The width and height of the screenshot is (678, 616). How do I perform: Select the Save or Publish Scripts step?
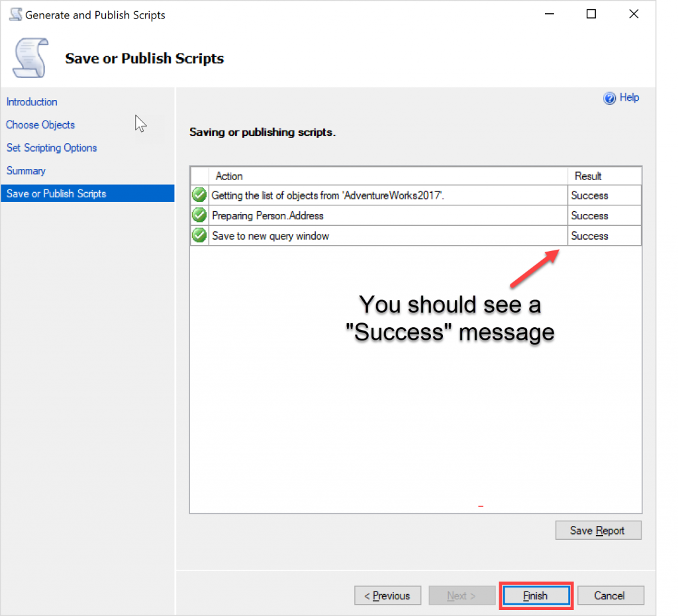87,193
